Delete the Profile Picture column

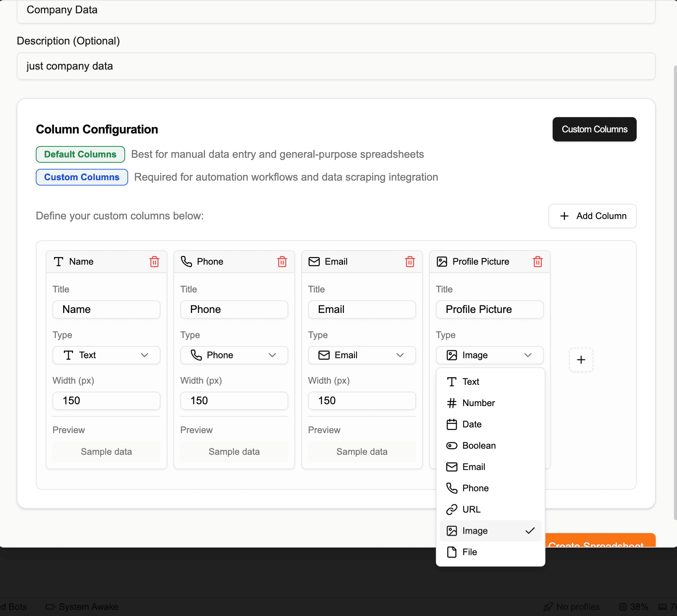point(538,262)
